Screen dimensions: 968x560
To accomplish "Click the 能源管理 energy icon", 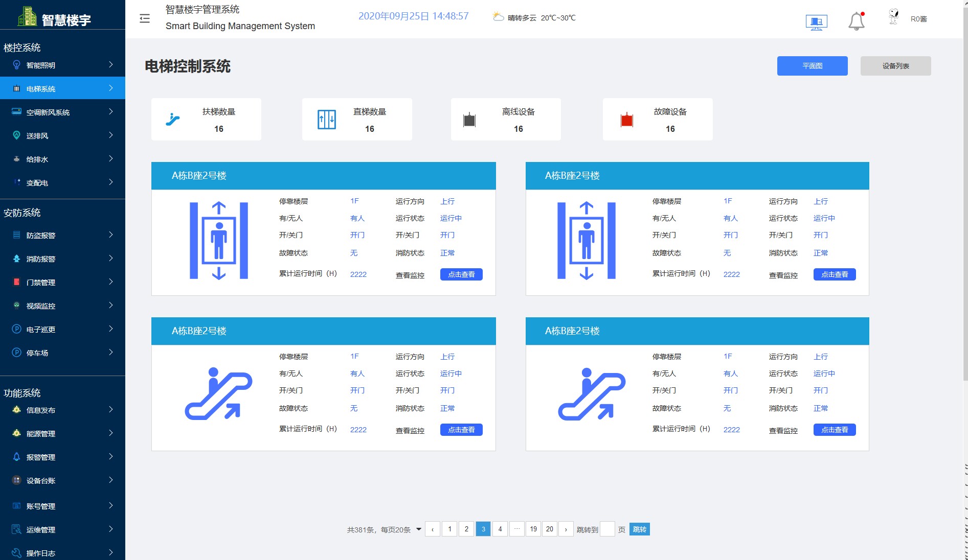I will (16, 433).
